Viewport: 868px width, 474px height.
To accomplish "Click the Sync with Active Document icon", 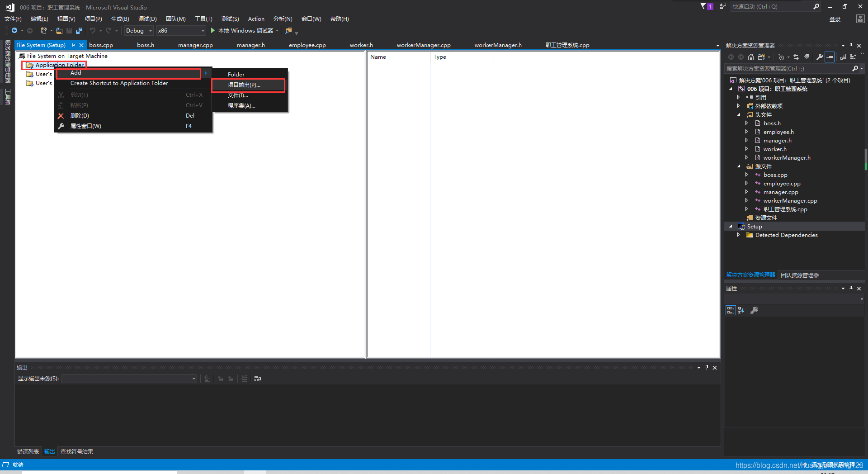I will (x=796, y=57).
